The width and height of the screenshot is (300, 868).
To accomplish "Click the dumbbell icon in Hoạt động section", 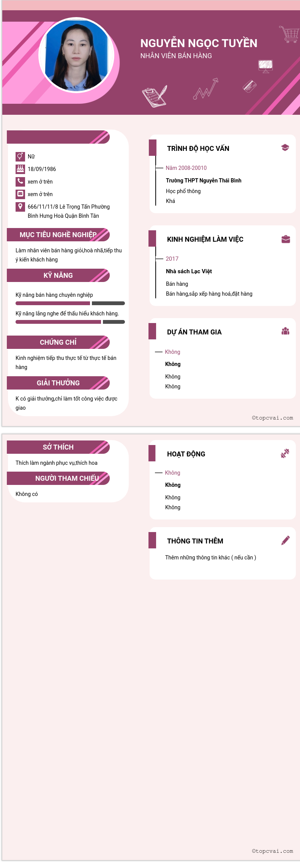I will pyautogui.click(x=285, y=453).
